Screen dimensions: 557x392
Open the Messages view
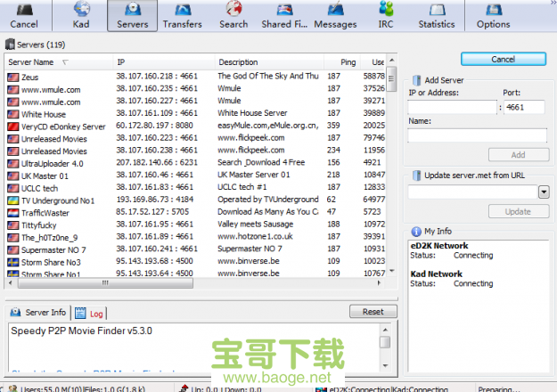(x=335, y=16)
